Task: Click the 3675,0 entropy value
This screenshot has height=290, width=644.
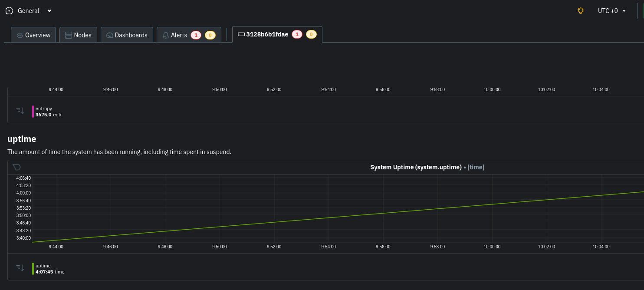Action: tap(43, 115)
